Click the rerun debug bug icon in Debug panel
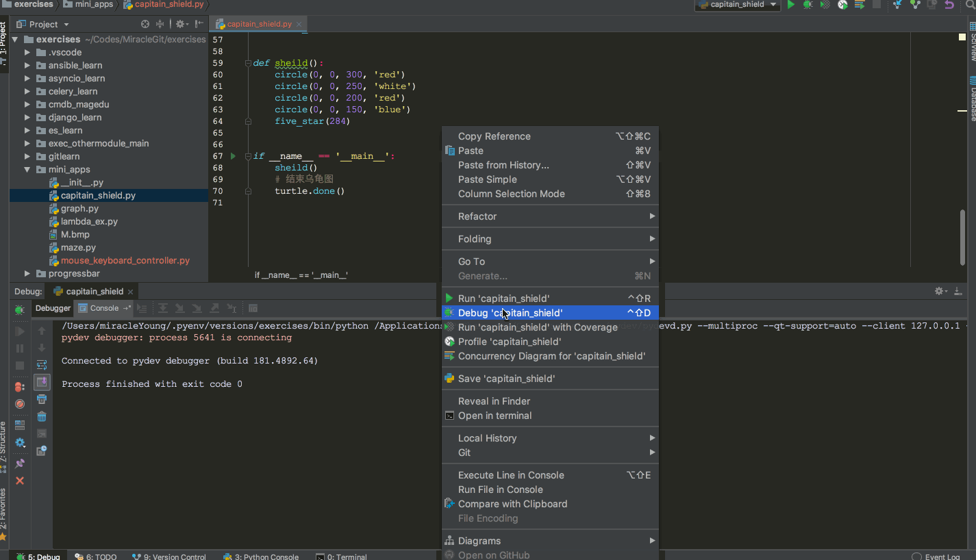This screenshot has width=976, height=560. [20, 309]
